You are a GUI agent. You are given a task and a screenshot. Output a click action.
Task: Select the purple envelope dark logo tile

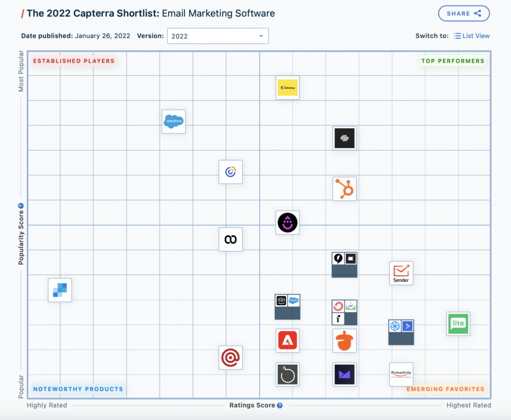click(344, 375)
